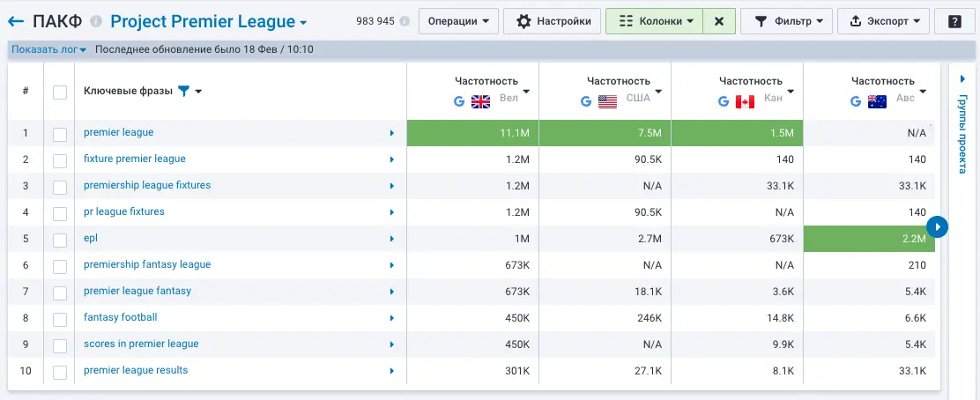Viewport: 980px width, 400px height.
Task: Expand arrow on premiership fantasy league row
Action: click(392, 265)
